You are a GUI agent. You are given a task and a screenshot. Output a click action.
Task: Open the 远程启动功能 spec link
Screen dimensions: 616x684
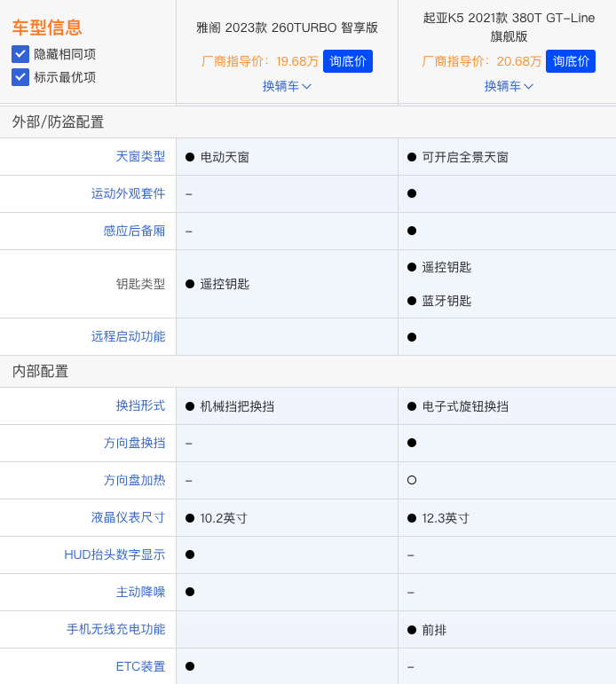point(128,336)
